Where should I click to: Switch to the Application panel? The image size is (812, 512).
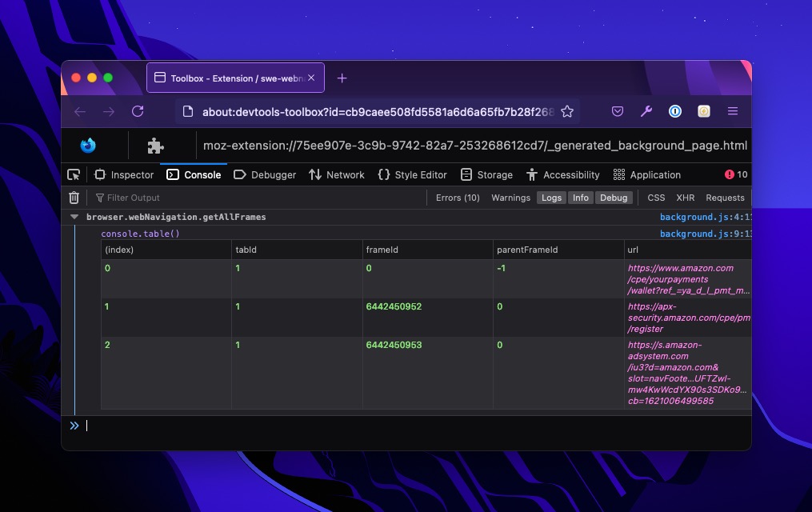pos(647,175)
